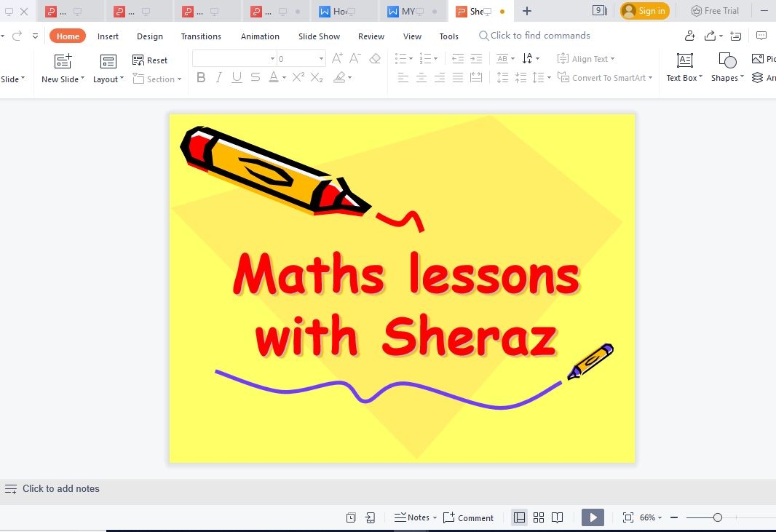Open the font size combo box
This screenshot has width=776, height=532.
301,58
